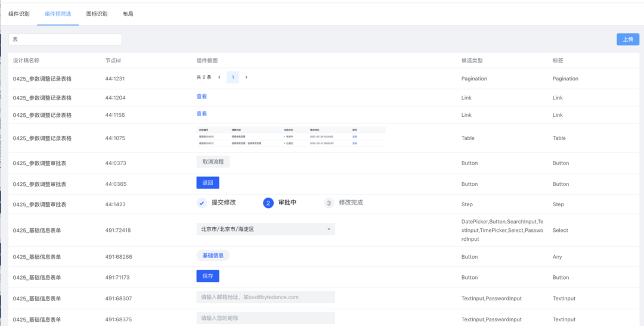Viewport: 644px width, 326px height.
Task: Click the 上传 upload button
Action: coord(627,39)
